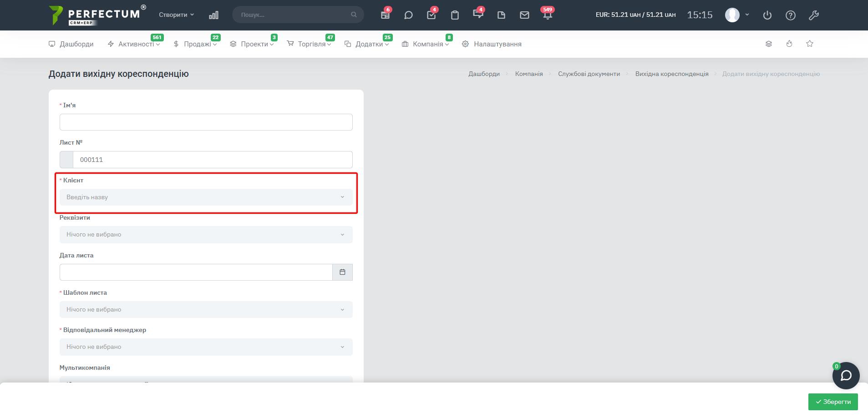Open the chat bubble icon in header
This screenshot has width=868, height=418.
click(x=408, y=15)
